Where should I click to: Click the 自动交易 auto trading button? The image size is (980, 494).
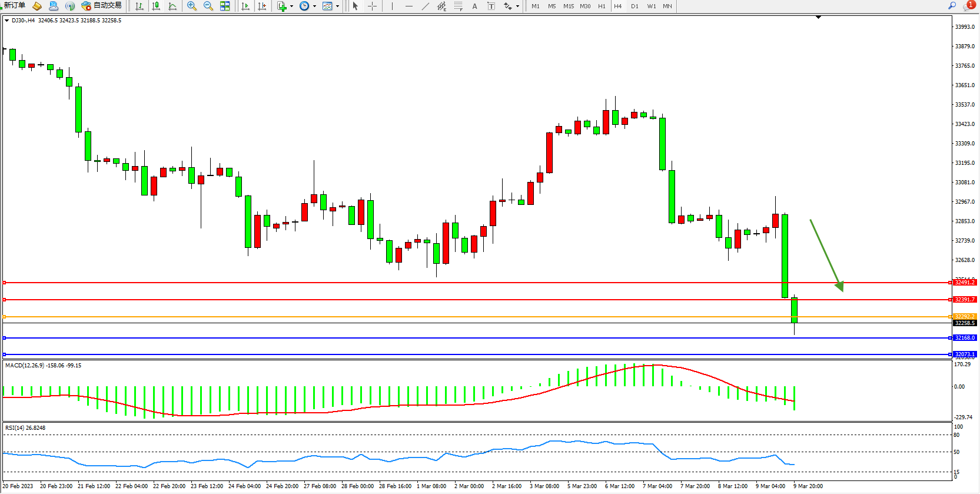[x=102, y=6]
